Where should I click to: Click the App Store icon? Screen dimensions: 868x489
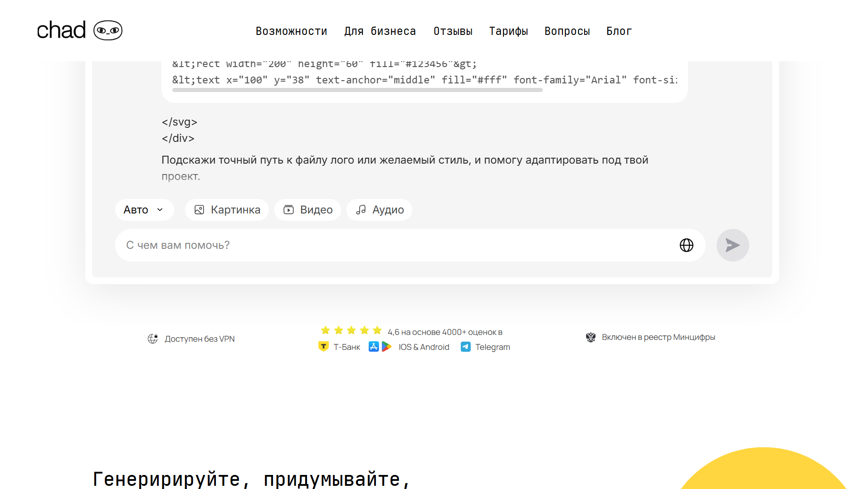click(x=373, y=347)
